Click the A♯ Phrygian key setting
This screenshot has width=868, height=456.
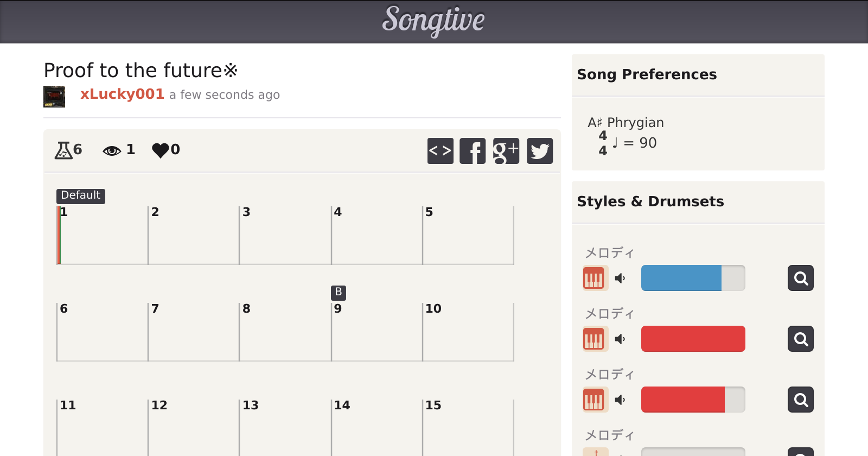(x=626, y=123)
